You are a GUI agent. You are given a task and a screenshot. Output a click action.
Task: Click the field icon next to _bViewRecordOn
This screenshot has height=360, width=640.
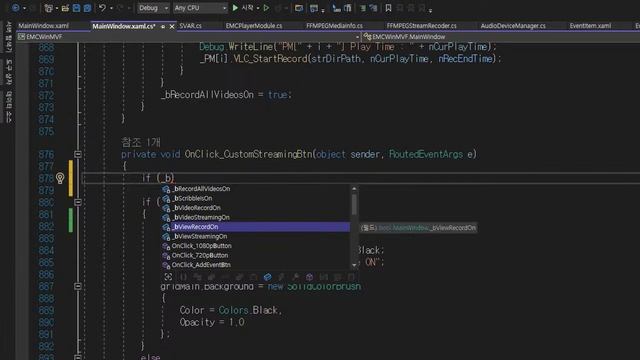coord(166,227)
